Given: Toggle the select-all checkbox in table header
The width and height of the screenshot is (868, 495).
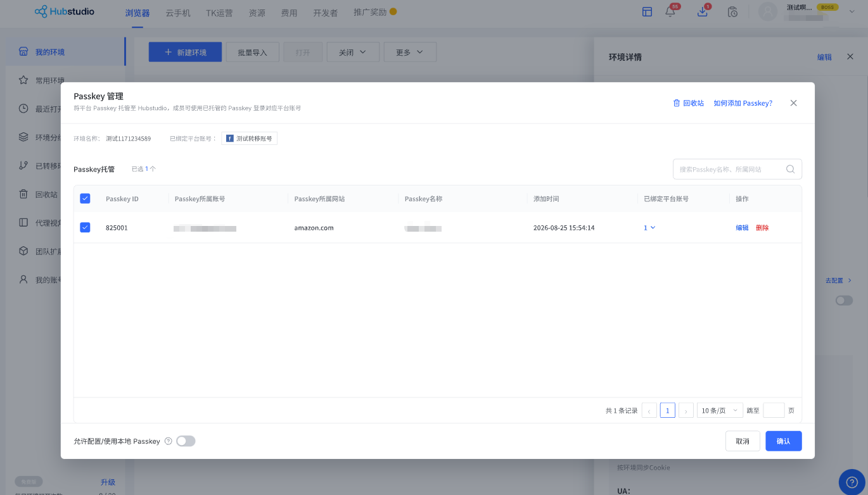Looking at the screenshot, I should [85, 199].
